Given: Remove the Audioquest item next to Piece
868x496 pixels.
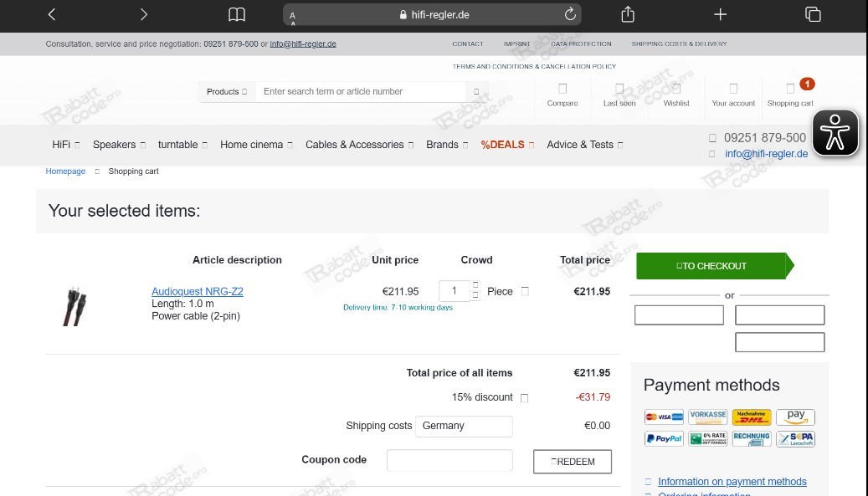Looking at the screenshot, I should (525, 291).
